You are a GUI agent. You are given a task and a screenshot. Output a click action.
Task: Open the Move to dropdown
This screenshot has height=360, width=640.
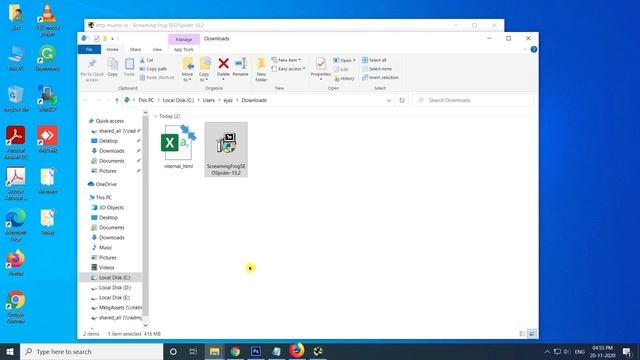[x=187, y=70]
